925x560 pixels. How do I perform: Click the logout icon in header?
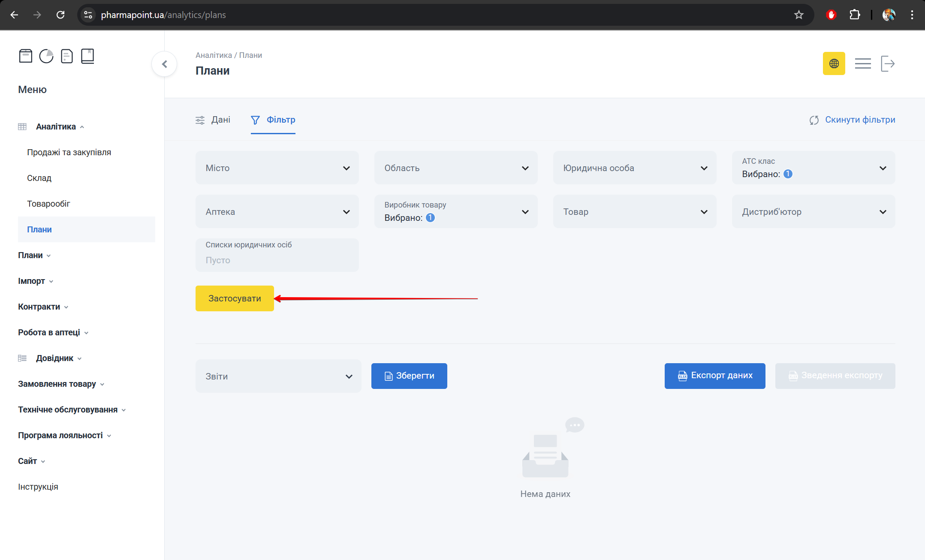888,64
